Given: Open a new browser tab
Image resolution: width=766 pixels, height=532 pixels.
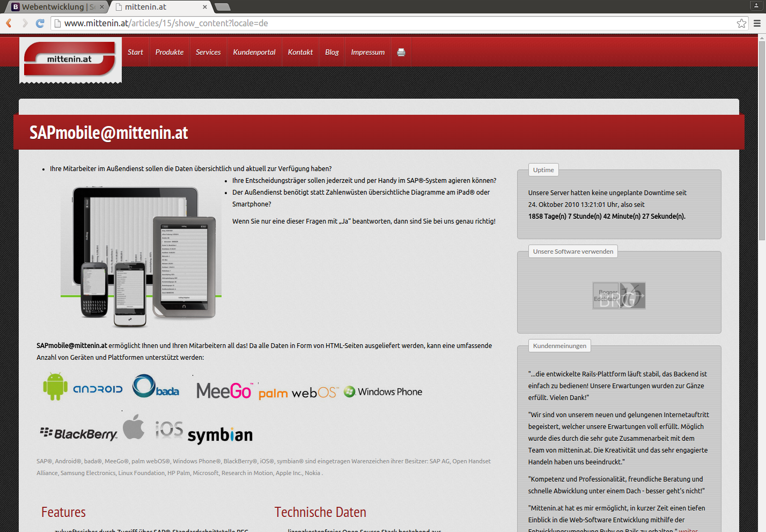Looking at the screenshot, I should pos(222,7).
